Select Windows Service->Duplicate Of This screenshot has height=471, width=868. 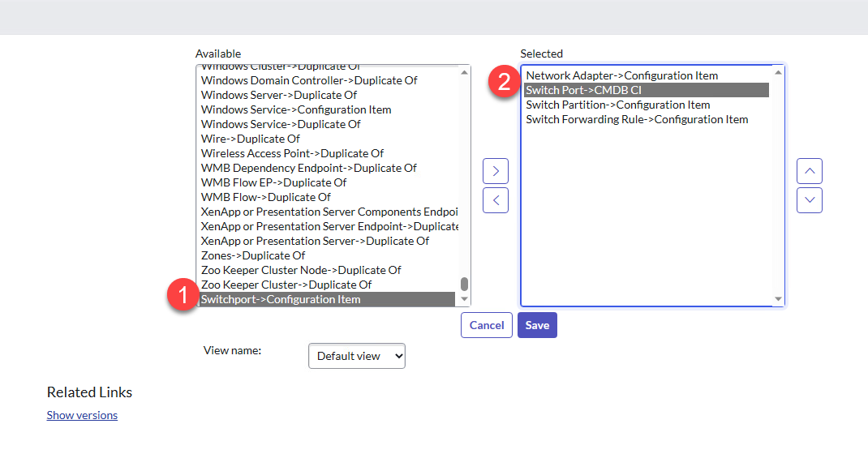tap(327, 125)
